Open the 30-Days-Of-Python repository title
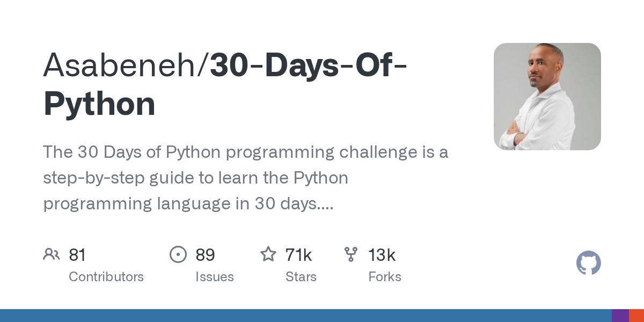Image resolution: width=644 pixels, height=322 pixels. [225, 84]
